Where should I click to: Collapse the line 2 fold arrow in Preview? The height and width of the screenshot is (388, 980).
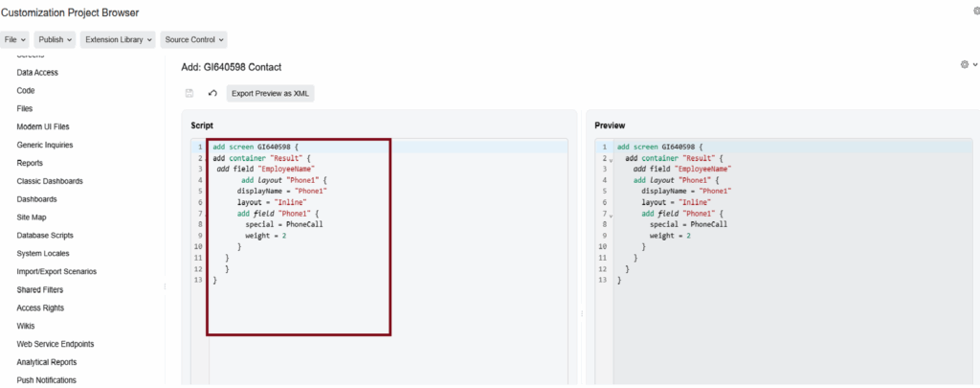click(611, 160)
